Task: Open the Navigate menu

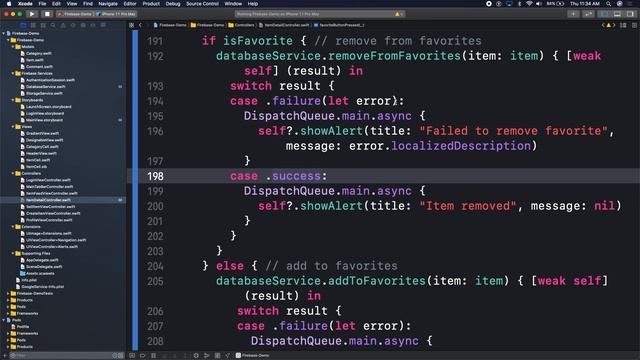Action: pyautogui.click(x=108, y=4)
